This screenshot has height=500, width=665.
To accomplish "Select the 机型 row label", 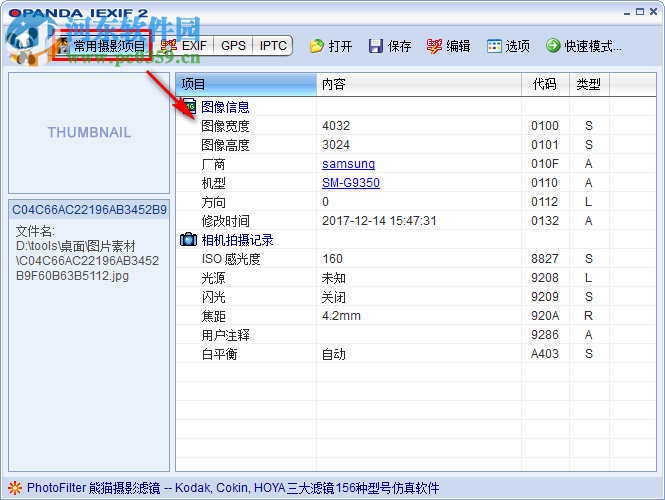I will click(213, 183).
